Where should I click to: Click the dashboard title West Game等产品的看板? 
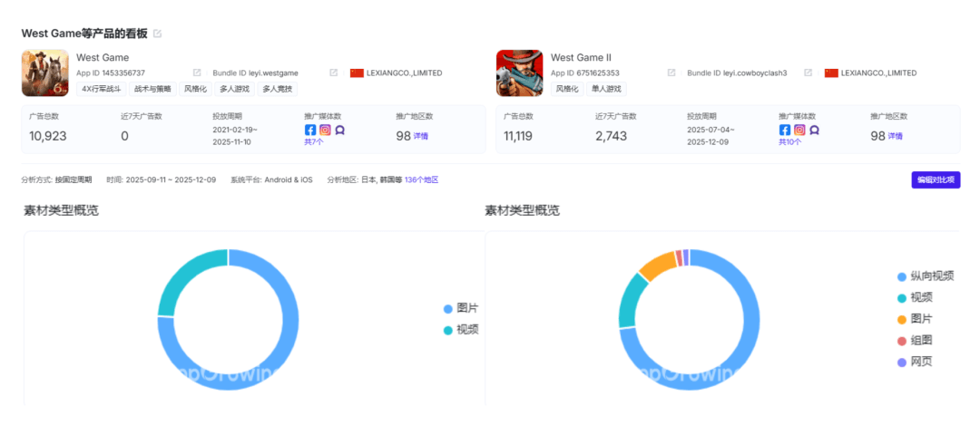[84, 34]
